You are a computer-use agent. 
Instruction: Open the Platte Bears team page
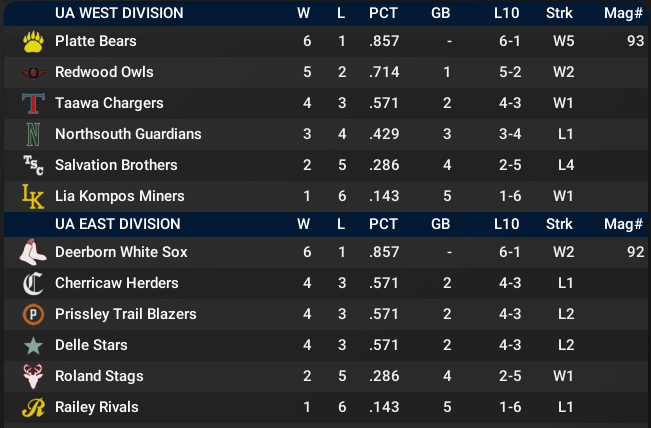pyautogui.click(x=96, y=42)
